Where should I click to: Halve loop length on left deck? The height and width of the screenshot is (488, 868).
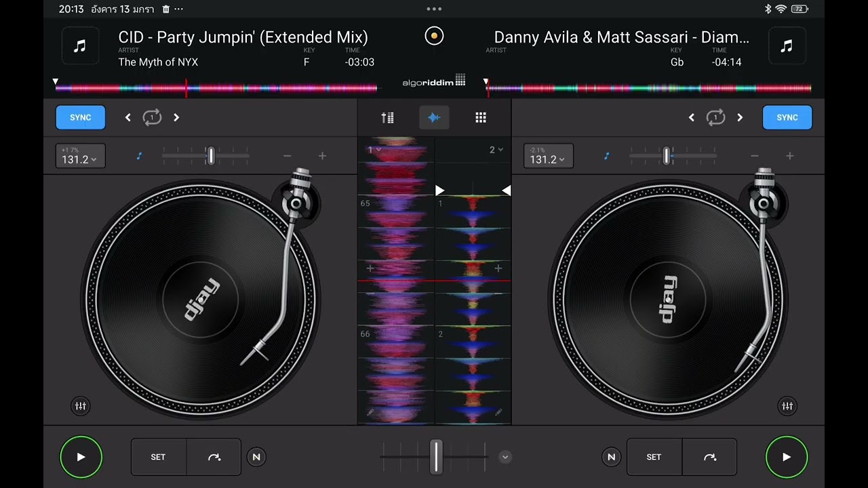127,117
